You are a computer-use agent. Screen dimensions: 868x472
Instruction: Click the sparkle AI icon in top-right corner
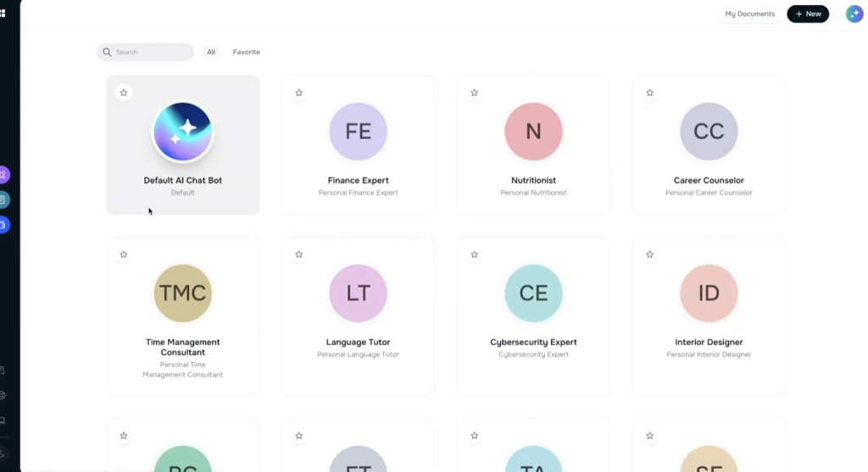pos(854,14)
